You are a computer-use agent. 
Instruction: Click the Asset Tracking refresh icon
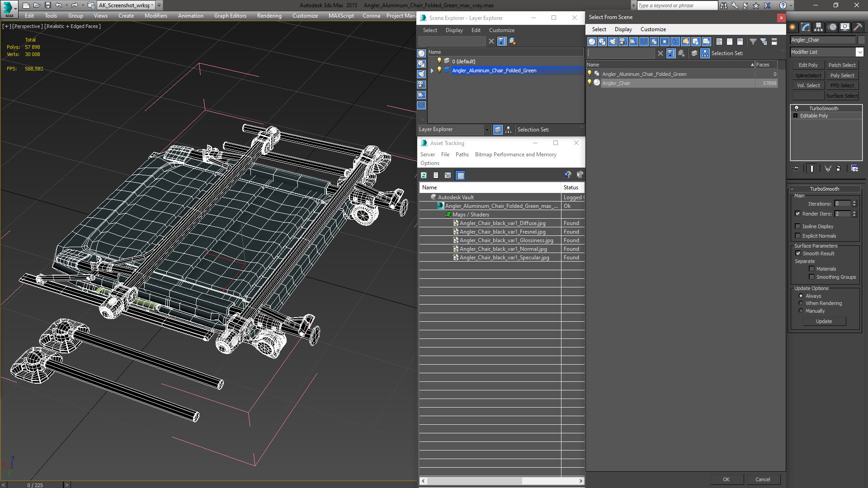click(x=424, y=175)
